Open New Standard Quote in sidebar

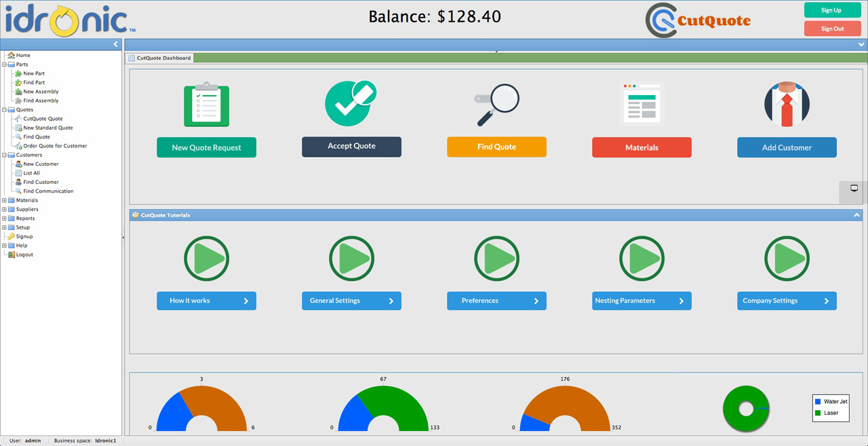[47, 128]
